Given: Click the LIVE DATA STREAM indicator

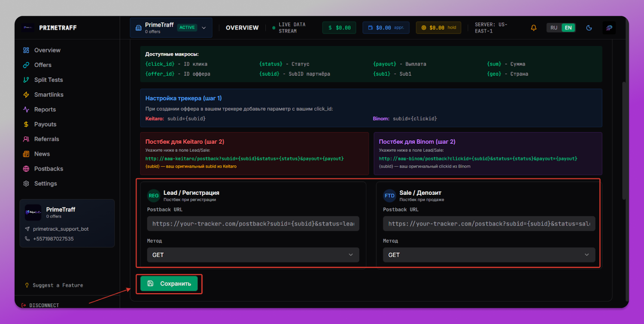Looking at the screenshot, I should [289, 28].
